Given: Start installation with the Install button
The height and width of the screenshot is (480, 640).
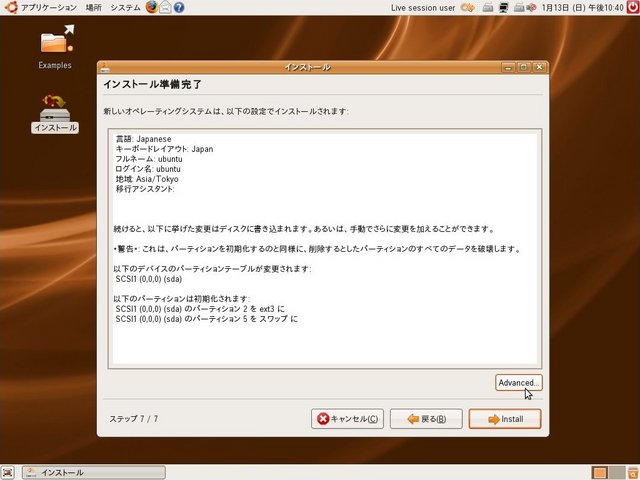Looking at the screenshot, I should [x=505, y=419].
